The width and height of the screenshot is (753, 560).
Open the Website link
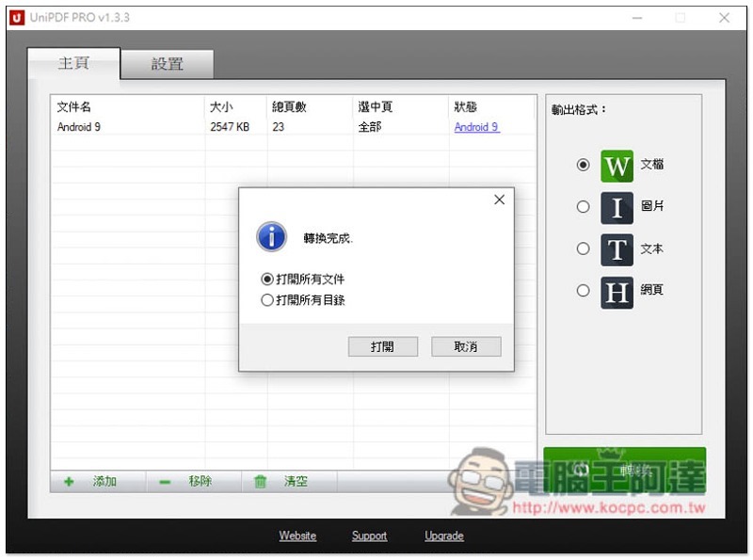pyautogui.click(x=297, y=536)
